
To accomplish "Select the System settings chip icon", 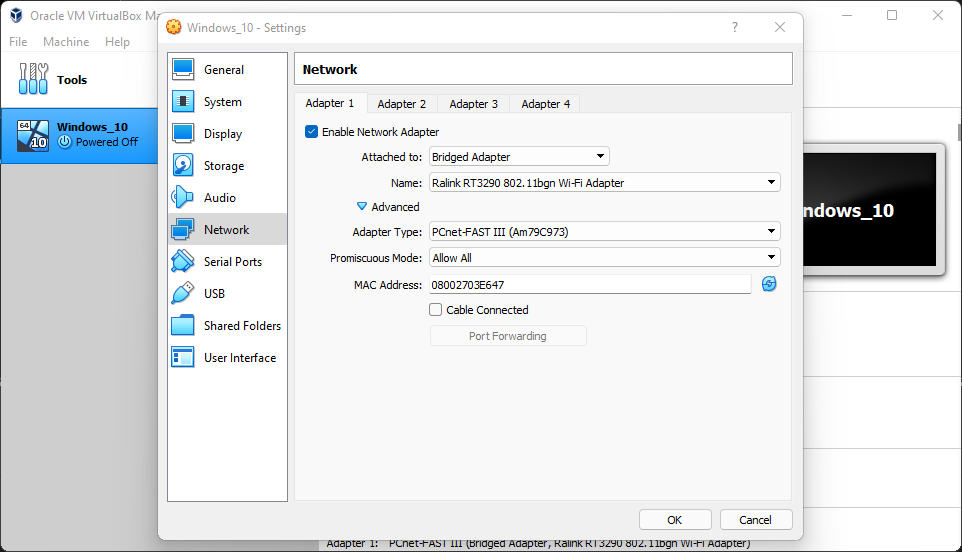I will point(183,102).
